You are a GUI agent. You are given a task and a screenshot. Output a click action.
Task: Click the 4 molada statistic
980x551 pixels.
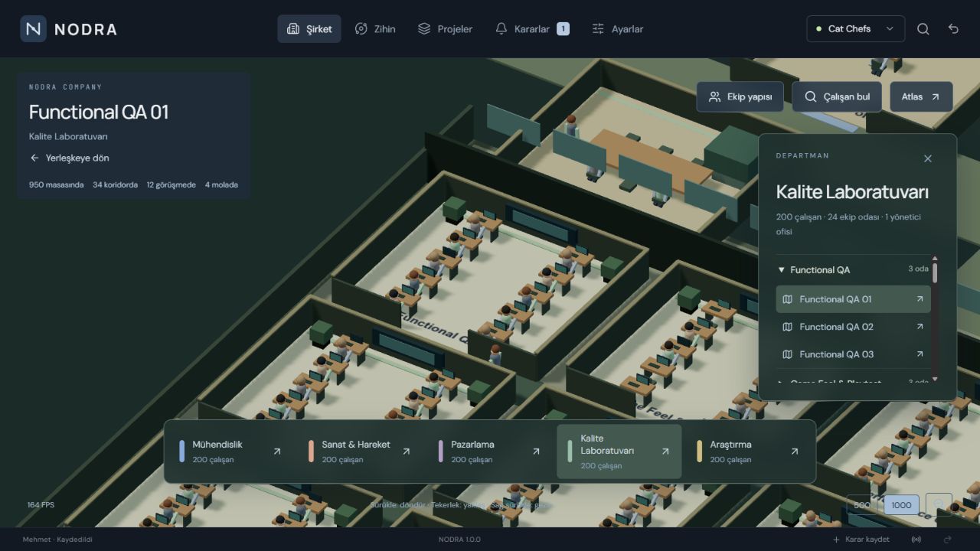pos(221,184)
